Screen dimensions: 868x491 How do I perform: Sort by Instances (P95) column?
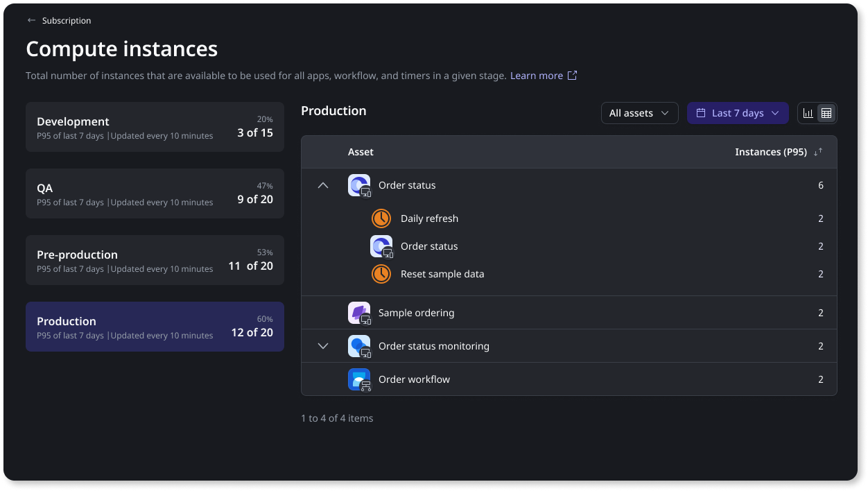818,152
